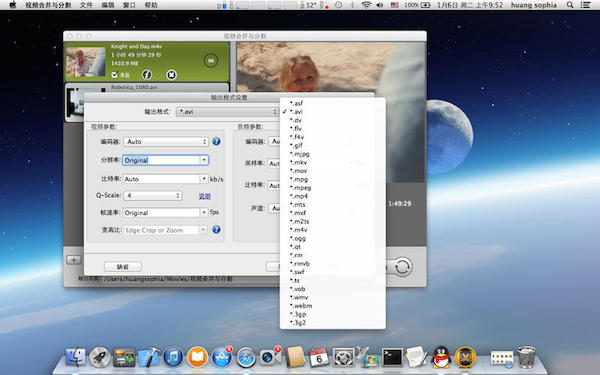Open QQ penguin app in the dock
The image size is (600, 375).
point(441,357)
